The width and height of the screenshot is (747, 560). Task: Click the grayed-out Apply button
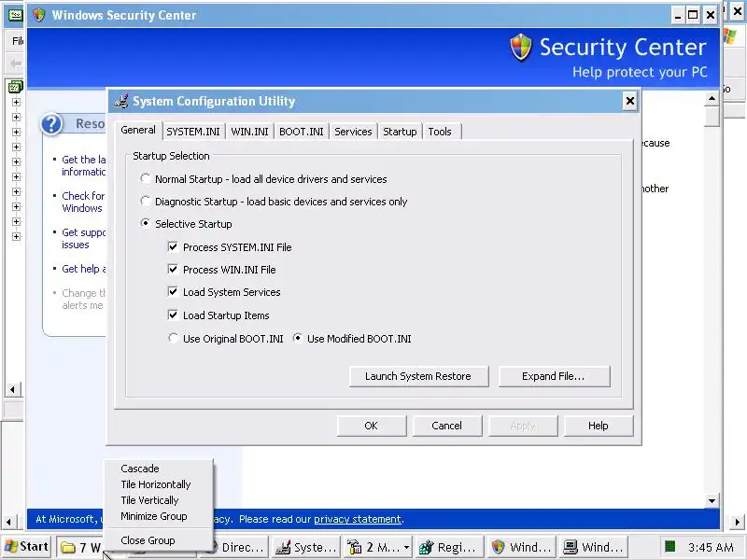point(523,426)
